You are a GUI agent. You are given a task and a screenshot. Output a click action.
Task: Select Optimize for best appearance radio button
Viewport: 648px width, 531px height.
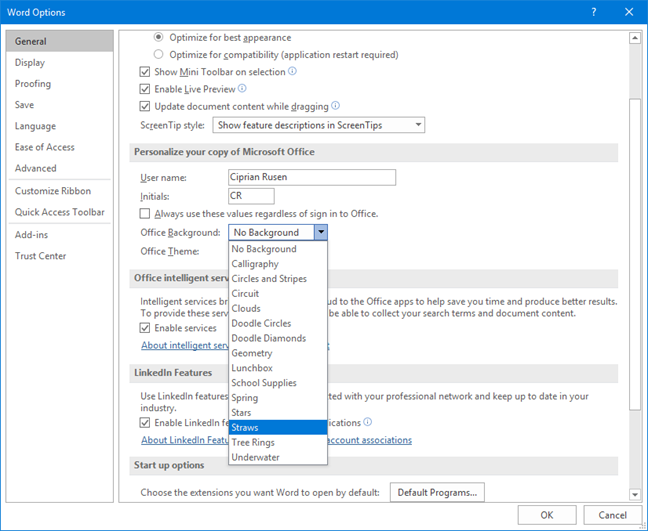click(x=158, y=37)
